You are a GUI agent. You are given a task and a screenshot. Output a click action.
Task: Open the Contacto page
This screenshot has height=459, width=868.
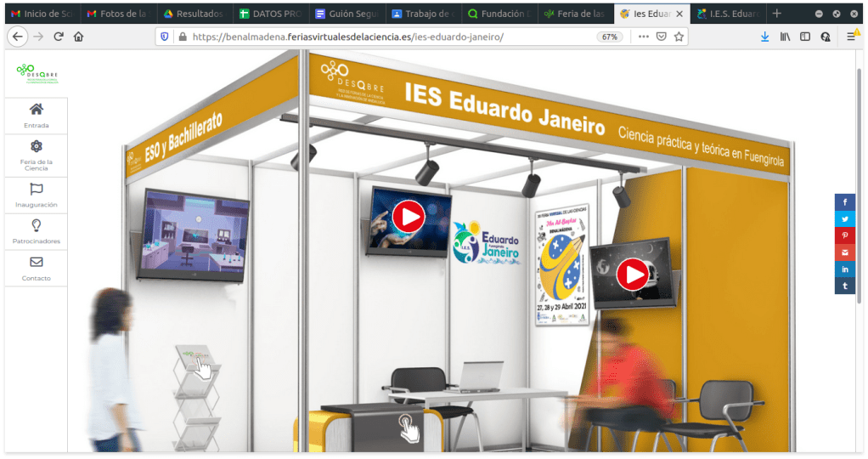coord(36,269)
